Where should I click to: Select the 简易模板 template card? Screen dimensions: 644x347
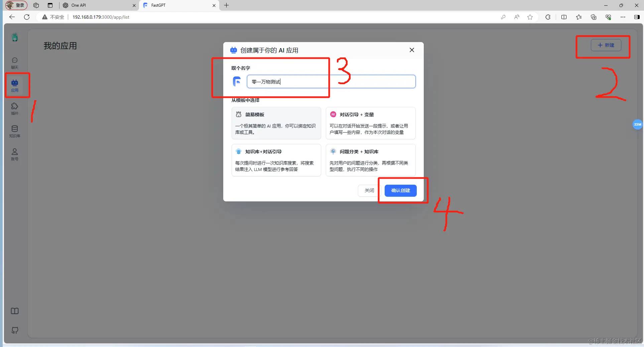click(x=276, y=123)
